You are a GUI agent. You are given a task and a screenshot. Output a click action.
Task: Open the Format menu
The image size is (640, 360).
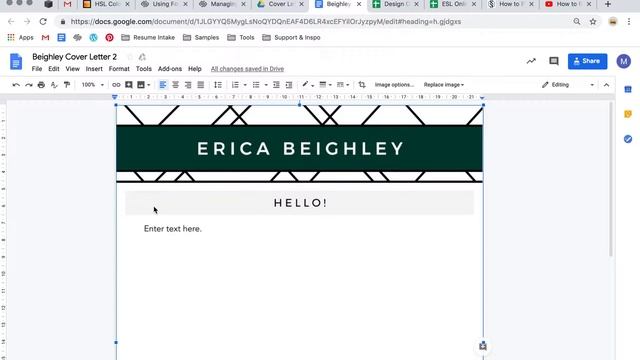point(119,69)
